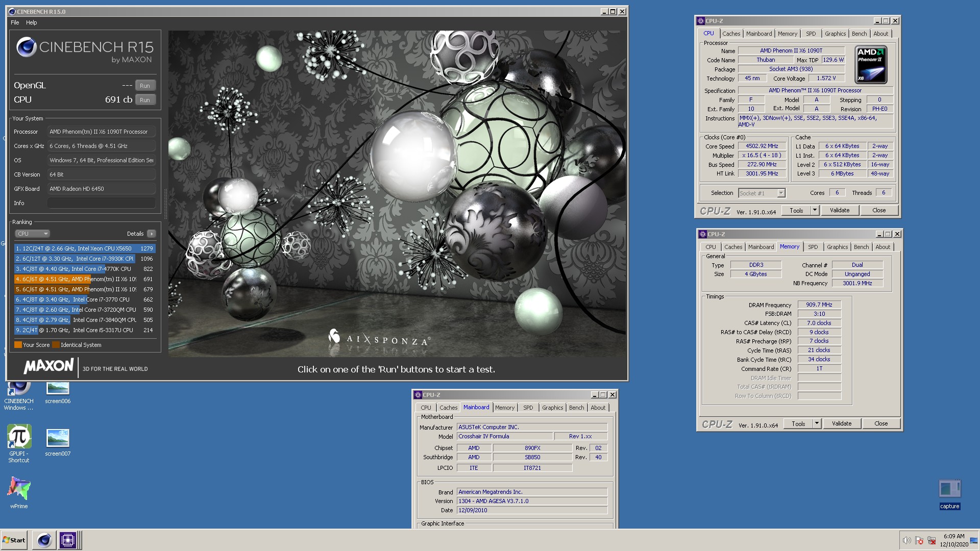
Task: Click the DRAM Frequency value 909.7 MHz
Action: 819,305
